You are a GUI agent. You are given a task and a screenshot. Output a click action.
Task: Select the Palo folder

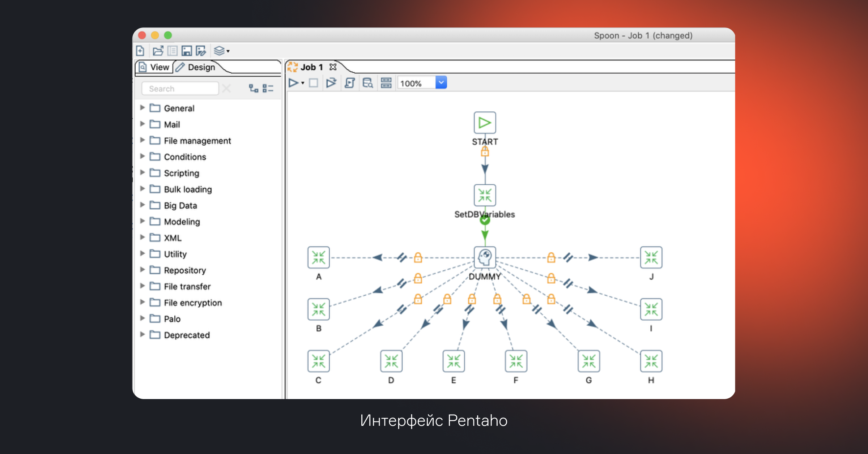click(x=165, y=319)
